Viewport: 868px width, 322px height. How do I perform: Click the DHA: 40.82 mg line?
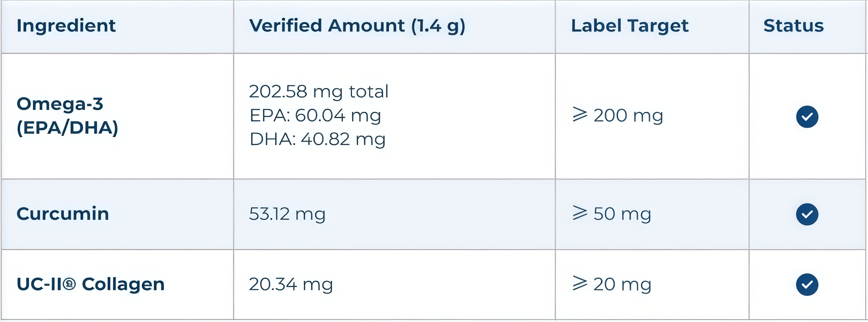click(317, 139)
